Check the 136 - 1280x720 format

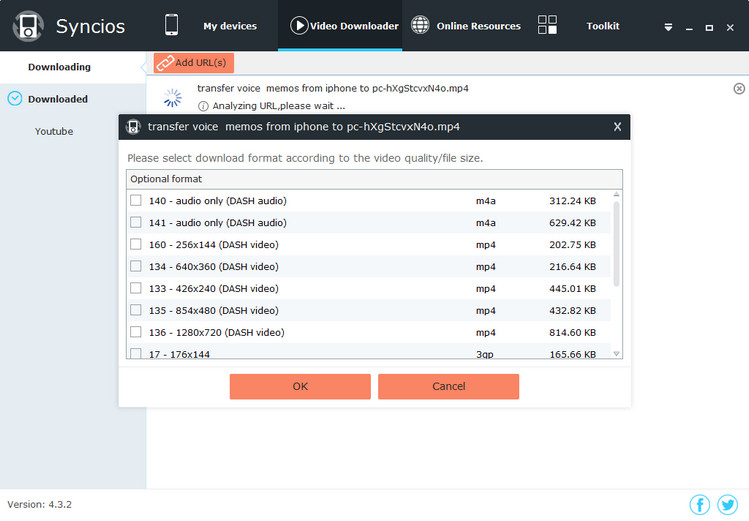pos(136,332)
